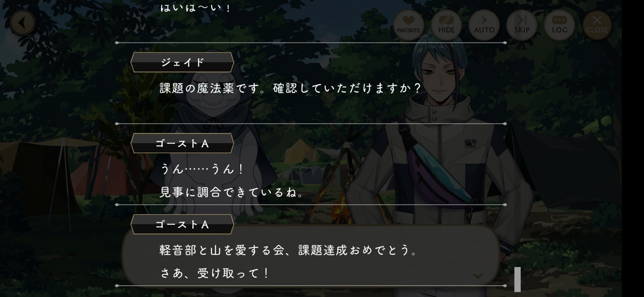The width and height of the screenshot is (644, 297).
Task: Click the line 軽音部と山を愛する会、課題達成おめでとう。
Action: click(x=289, y=250)
